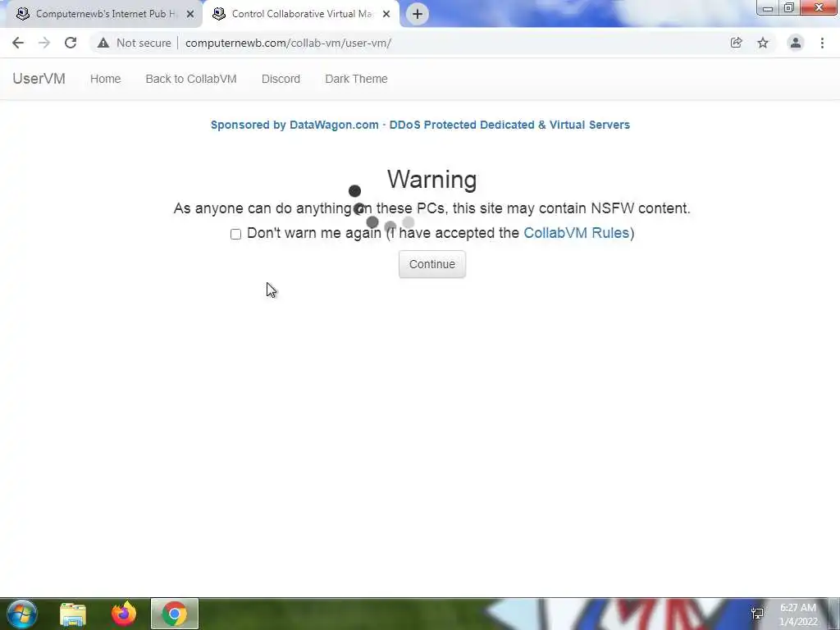The image size is (840, 630).
Task: Open the Home nav item
Action: [x=106, y=79]
